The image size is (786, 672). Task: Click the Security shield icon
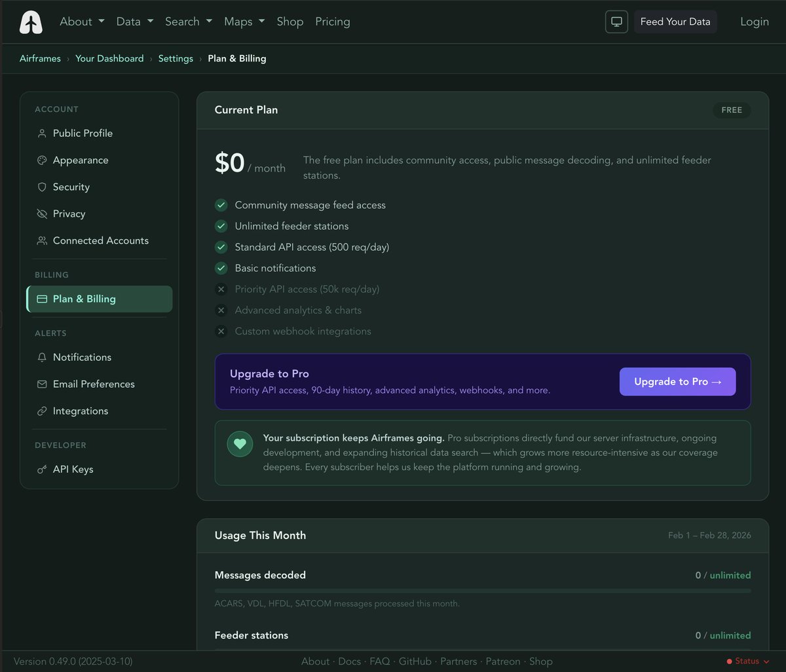[42, 187]
